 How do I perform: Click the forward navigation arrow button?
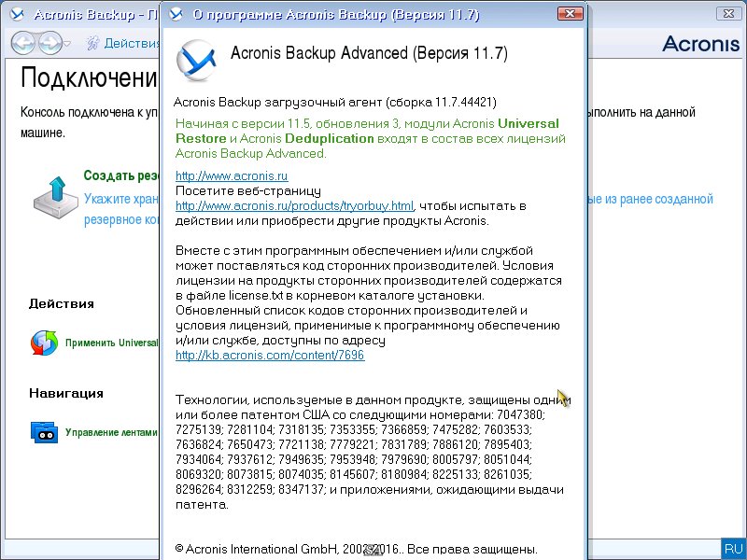click(x=50, y=43)
